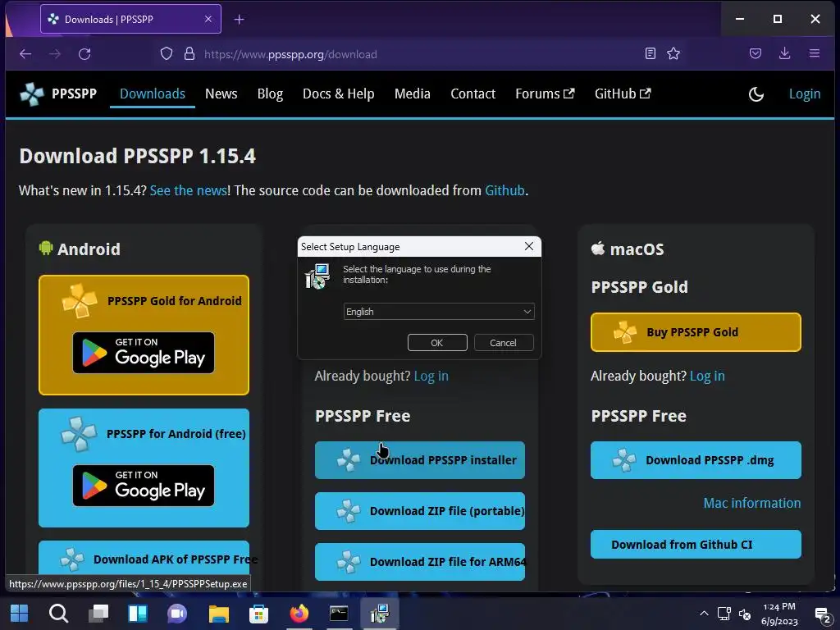Click the setup installer icon in dialog

317,276
